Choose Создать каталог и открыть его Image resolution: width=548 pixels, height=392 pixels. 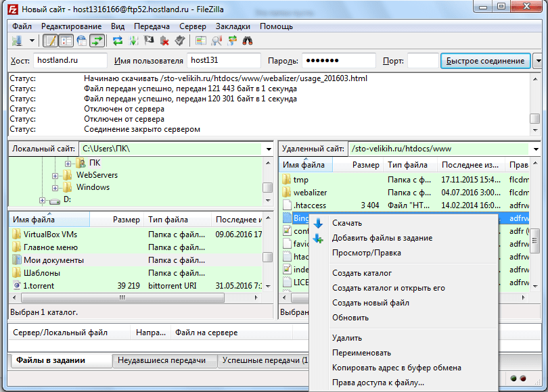404,288
